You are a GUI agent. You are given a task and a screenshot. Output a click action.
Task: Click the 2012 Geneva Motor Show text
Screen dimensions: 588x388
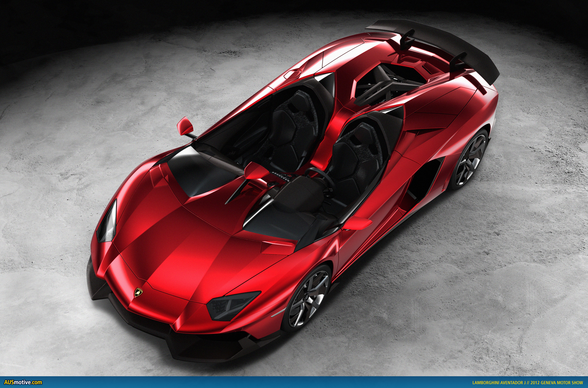(557, 383)
